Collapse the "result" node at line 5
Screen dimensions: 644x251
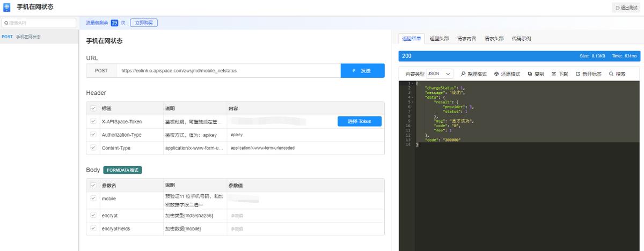point(412,101)
